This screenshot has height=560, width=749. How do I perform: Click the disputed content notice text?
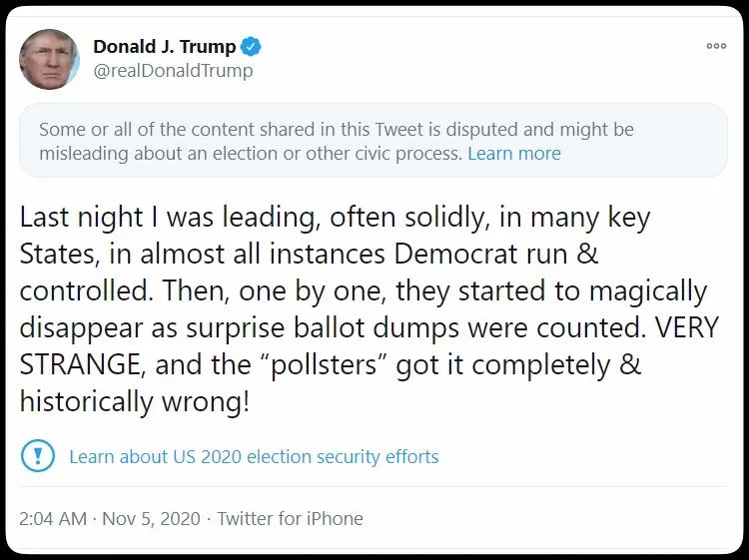pyautogui.click(x=336, y=131)
